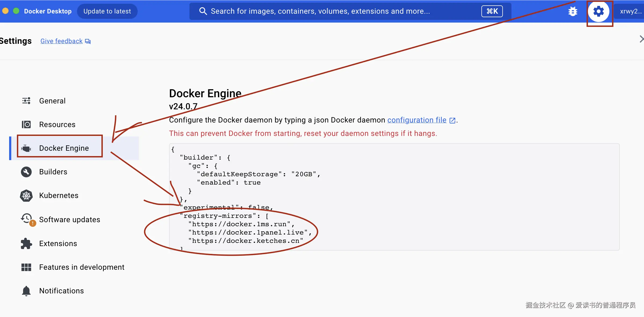Switch to the Resources settings section
Viewport: 644px width, 317px height.
57,124
